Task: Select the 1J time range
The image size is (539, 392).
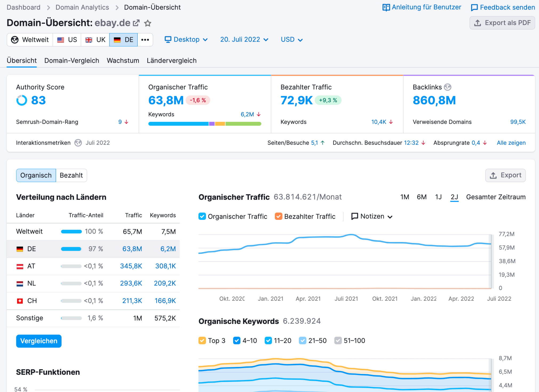Action: 438,197
